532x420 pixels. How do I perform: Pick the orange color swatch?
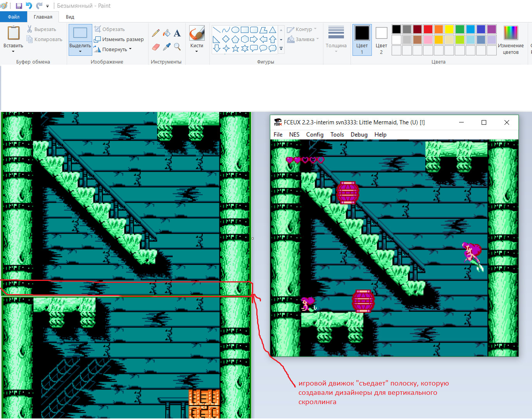pos(439,29)
